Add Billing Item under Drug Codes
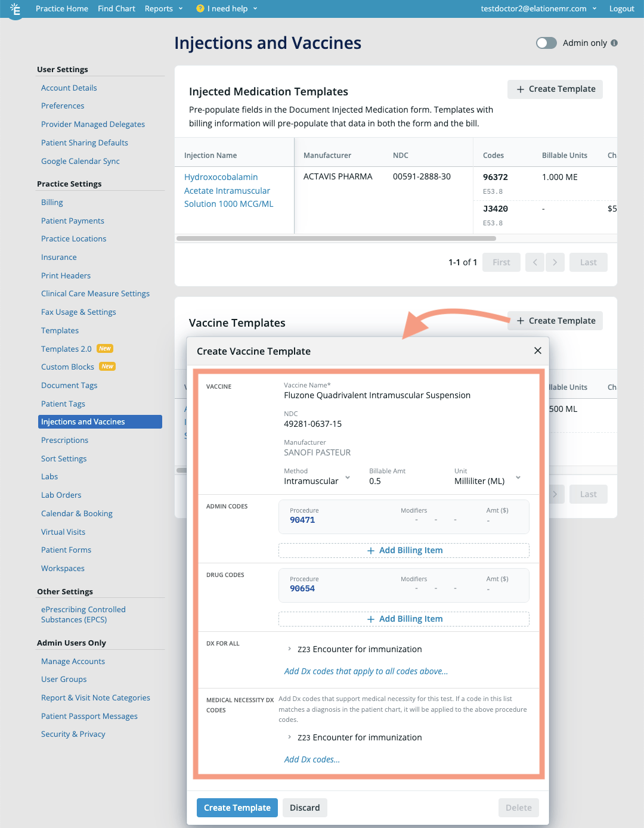The height and width of the screenshot is (828, 644). (x=404, y=619)
